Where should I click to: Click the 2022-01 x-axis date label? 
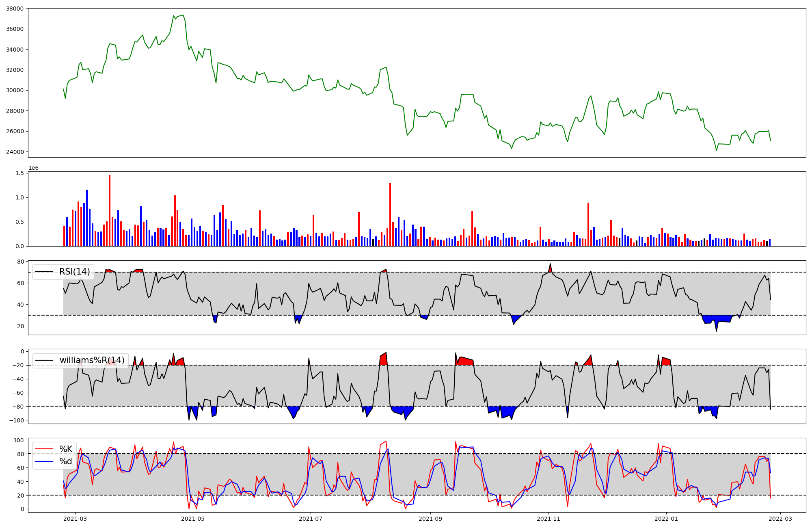(x=666, y=519)
